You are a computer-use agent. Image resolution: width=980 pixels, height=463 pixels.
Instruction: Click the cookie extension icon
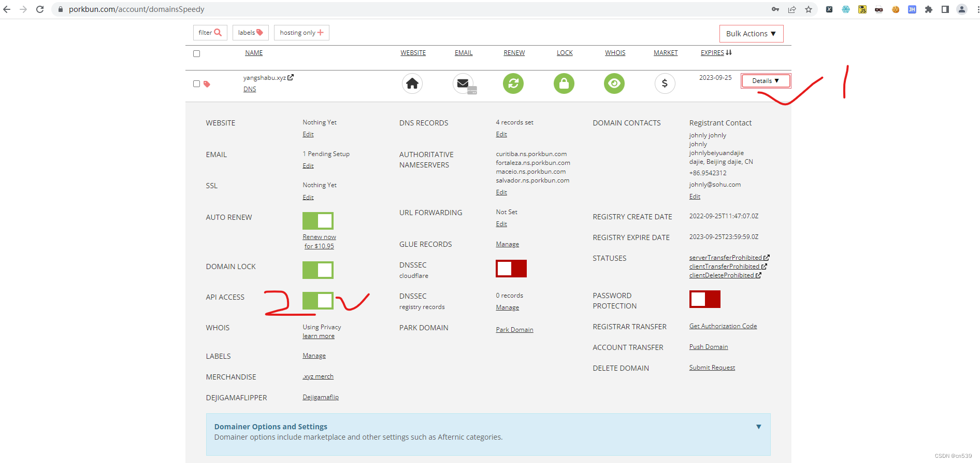coord(896,9)
